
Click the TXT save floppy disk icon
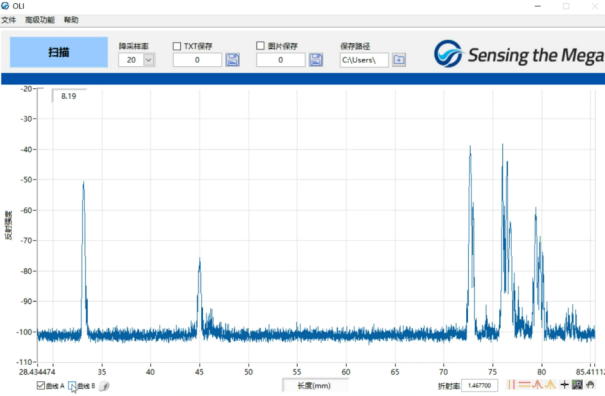coord(232,60)
